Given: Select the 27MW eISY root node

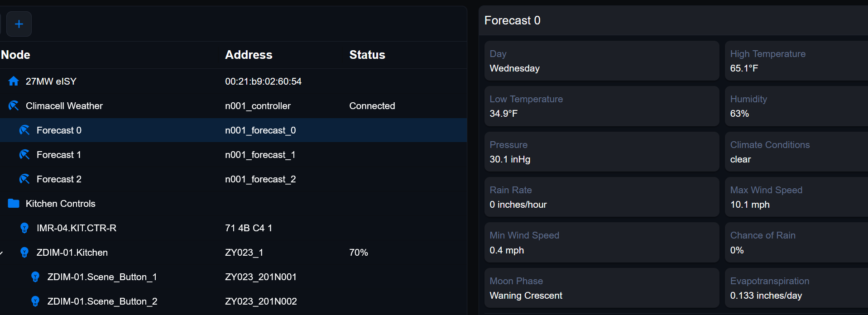Looking at the screenshot, I should pos(233,81).
